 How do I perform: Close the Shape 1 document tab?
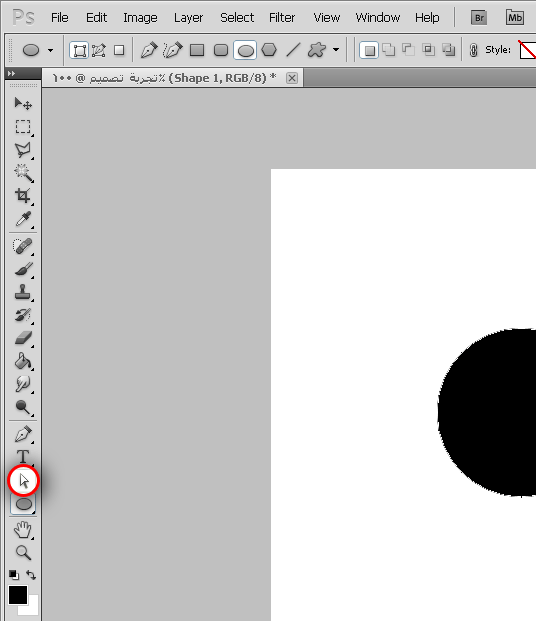(292, 78)
